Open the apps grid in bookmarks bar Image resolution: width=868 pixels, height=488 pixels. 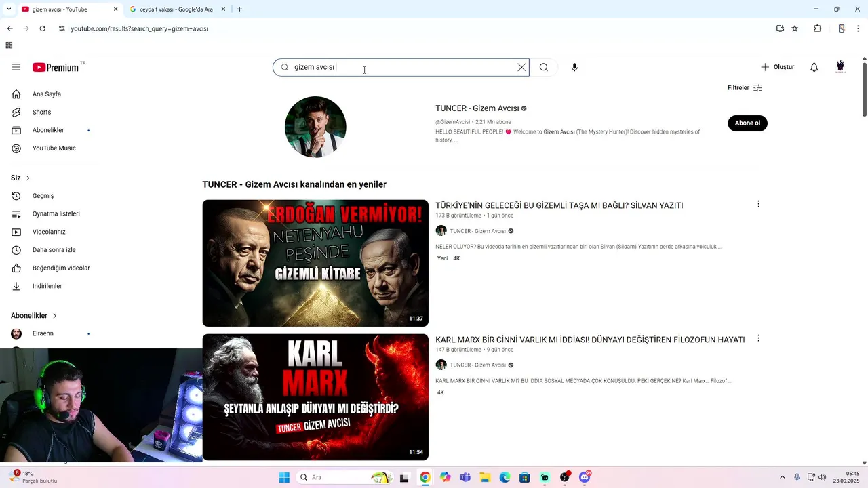tap(9, 45)
